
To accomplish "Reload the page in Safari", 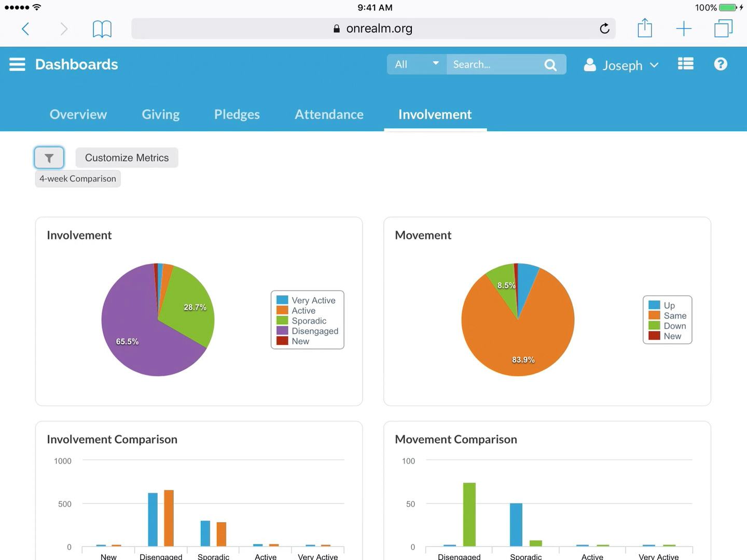I will (604, 29).
